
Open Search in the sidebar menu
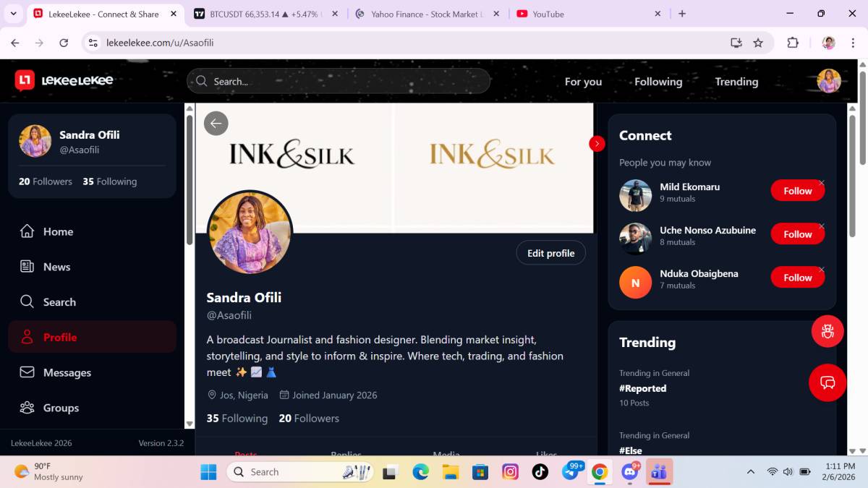tap(92, 302)
